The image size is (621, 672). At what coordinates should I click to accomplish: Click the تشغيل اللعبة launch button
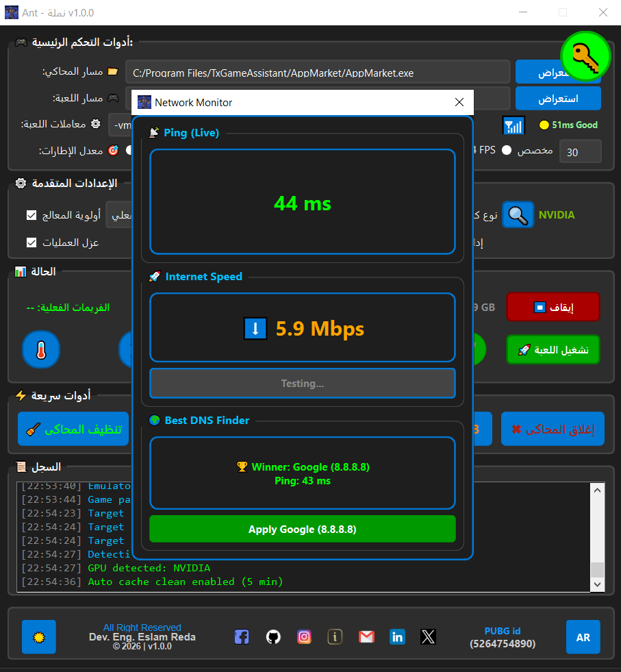tap(553, 349)
